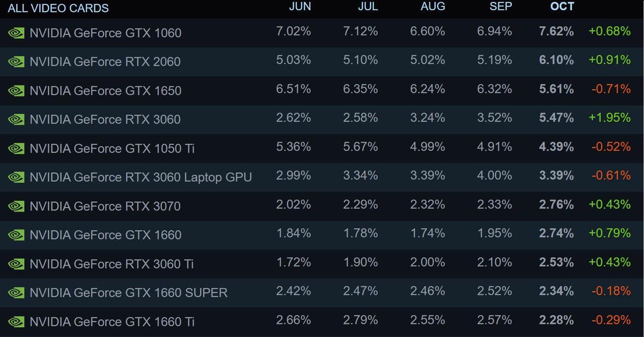This screenshot has height=337, width=644.
Task: Click the -0.71% change for GTX 1650
Action: [x=611, y=89]
